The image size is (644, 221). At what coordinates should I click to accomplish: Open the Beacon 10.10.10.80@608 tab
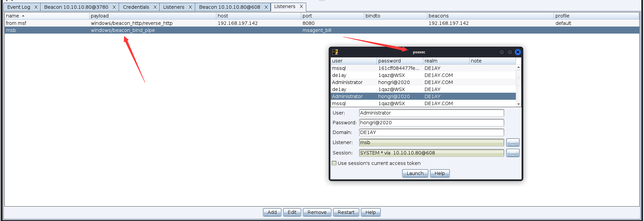coord(229,7)
